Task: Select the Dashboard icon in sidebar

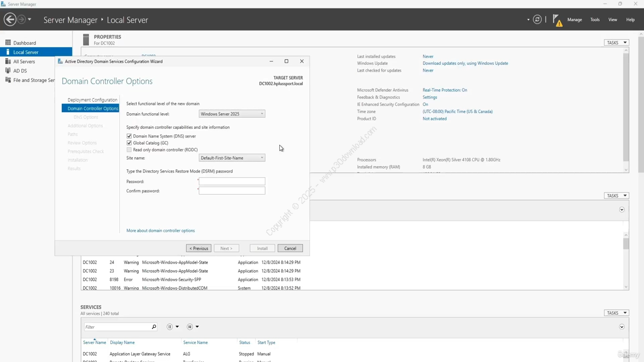Action: click(8, 43)
